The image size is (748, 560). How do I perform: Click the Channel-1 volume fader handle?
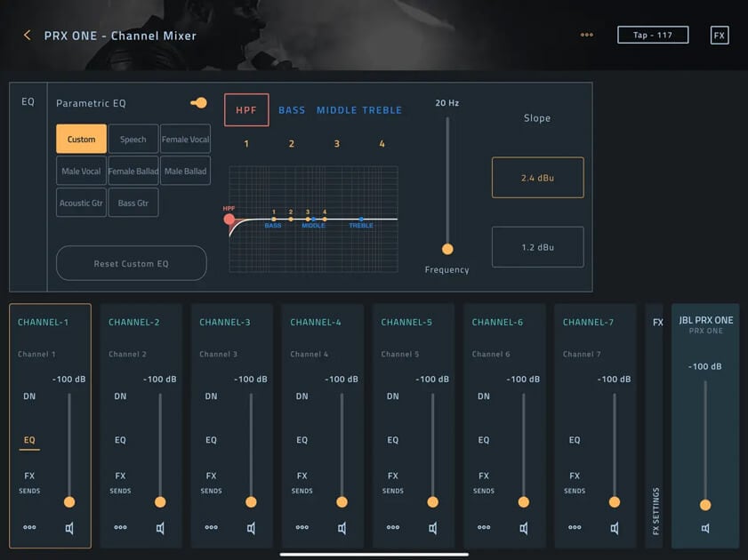(69, 502)
